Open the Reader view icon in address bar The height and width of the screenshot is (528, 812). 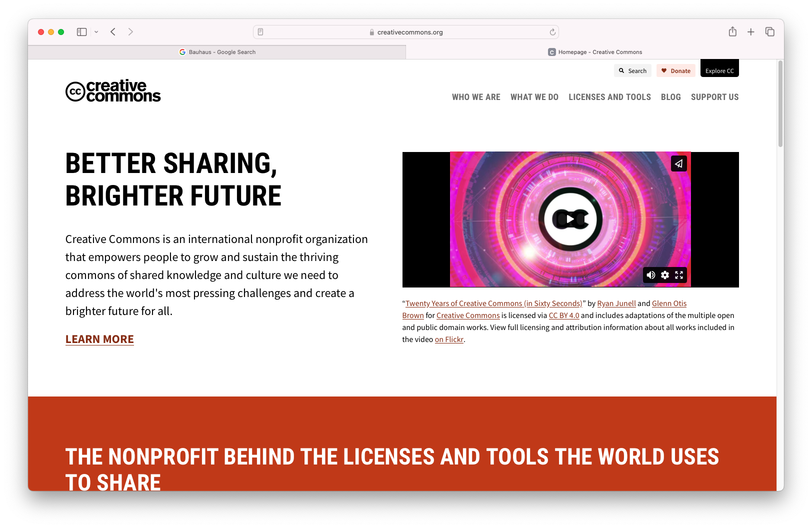coord(260,32)
